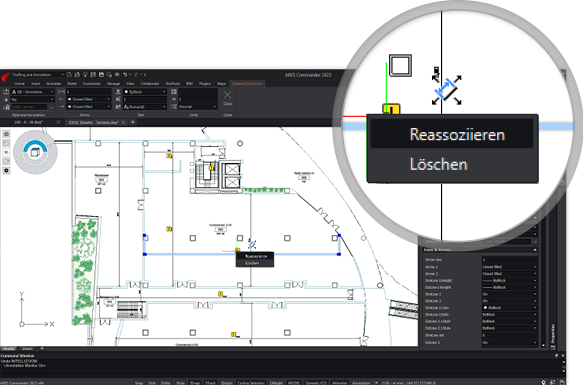Screen dimensions: 583x385
Task: Add a new drawing tab with plus
Action: pyautogui.click(x=132, y=122)
